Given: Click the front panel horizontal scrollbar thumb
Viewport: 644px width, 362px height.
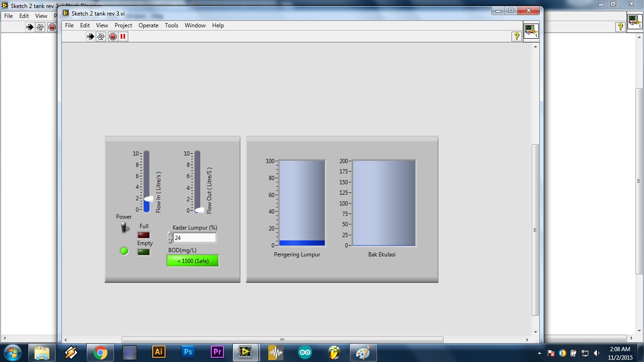Looking at the screenshot, I should [282, 340].
